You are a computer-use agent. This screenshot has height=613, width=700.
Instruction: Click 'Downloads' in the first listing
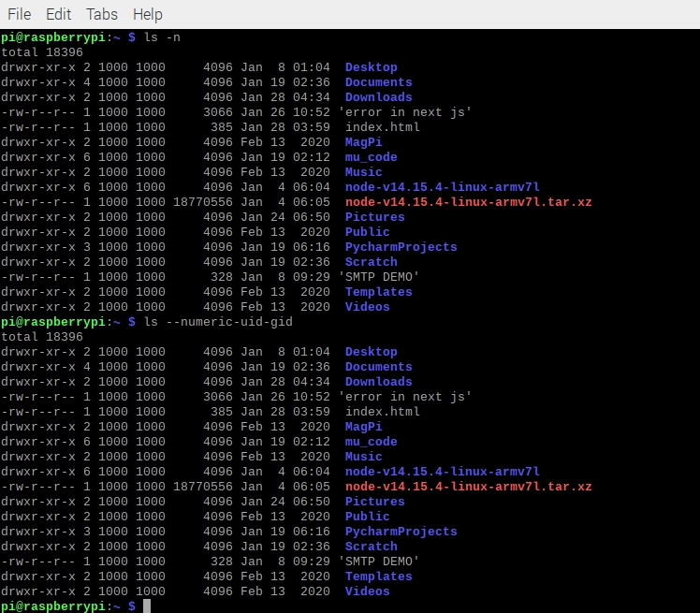[x=379, y=97]
